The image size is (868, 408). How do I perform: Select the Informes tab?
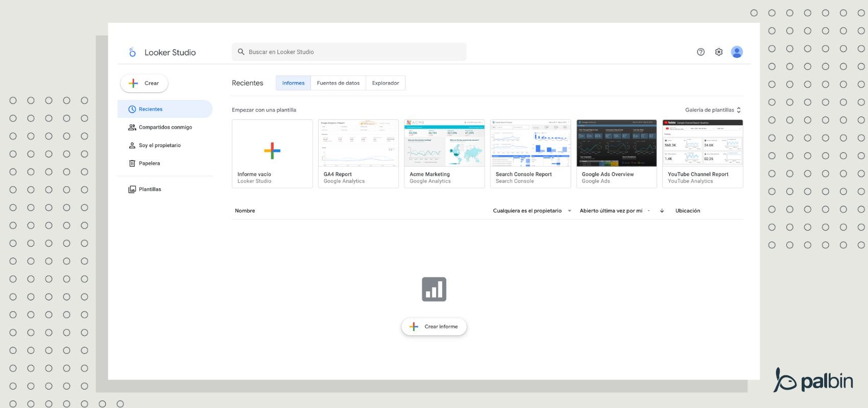point(293,83)
